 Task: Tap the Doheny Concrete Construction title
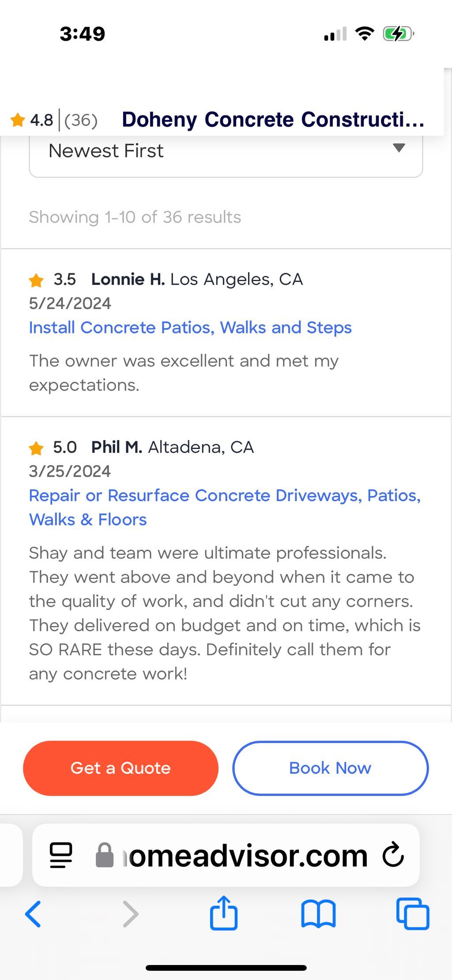pos(273,120)
